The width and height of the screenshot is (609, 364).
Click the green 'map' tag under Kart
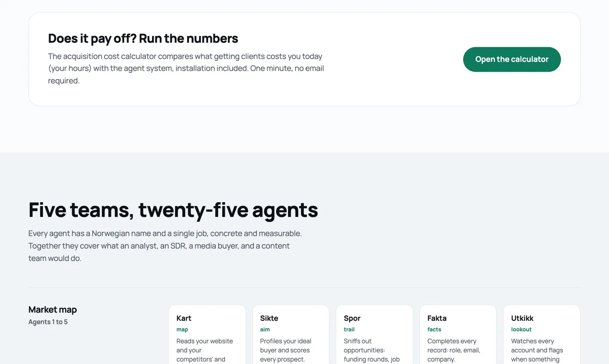[x=182, y=330]
